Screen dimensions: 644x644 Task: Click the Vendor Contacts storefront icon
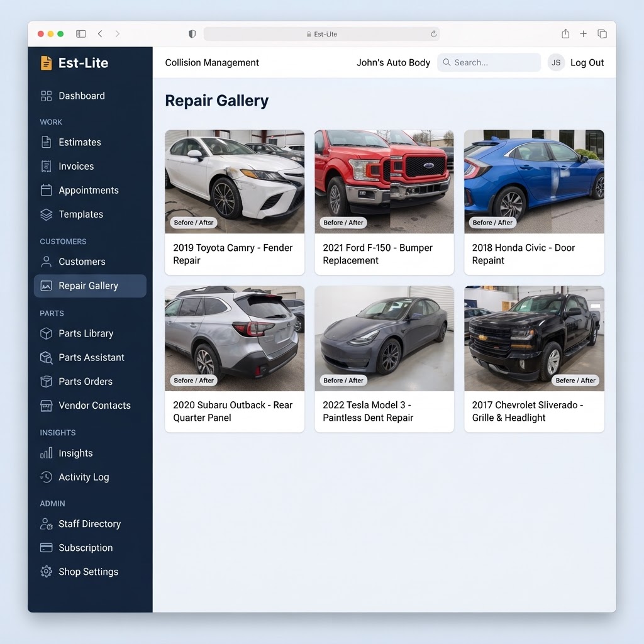tap(47, 406)
